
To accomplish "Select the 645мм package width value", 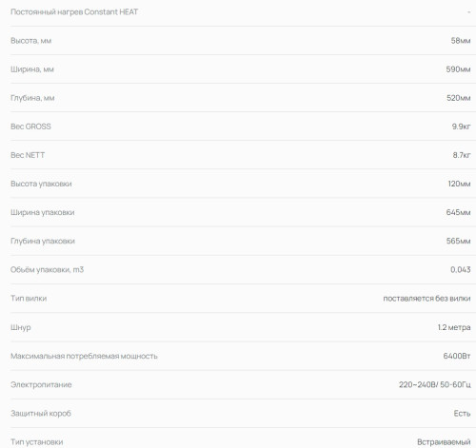I will pos(458,212).
